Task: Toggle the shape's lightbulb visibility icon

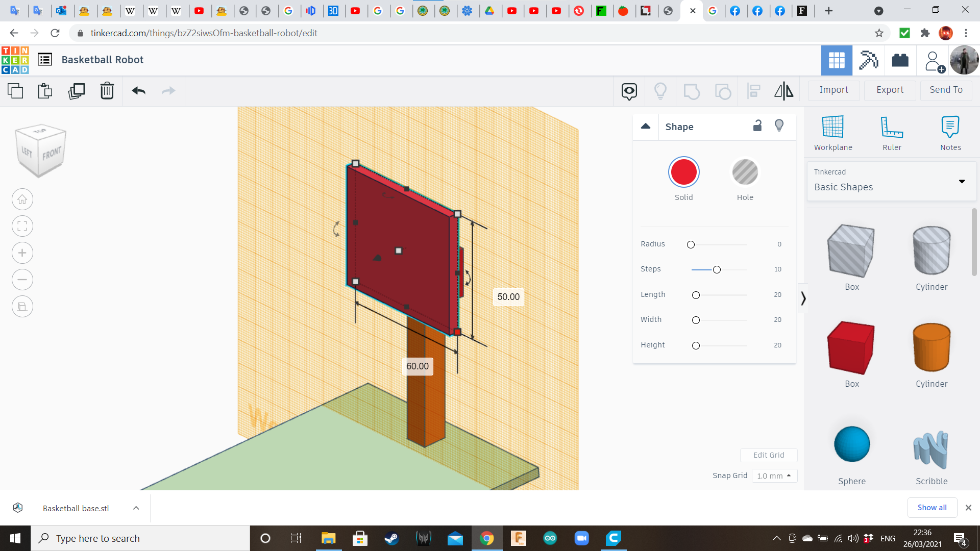Action: tap(779, 126)
